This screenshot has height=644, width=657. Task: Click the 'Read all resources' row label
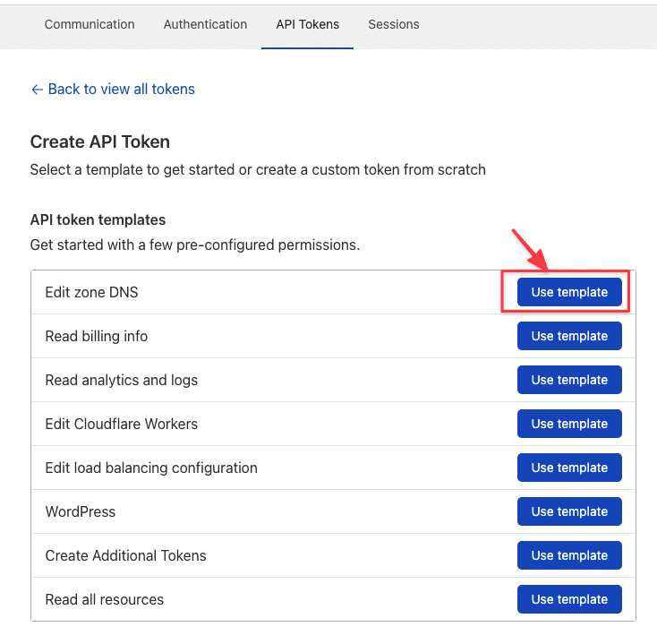click(x=105, y=599)
